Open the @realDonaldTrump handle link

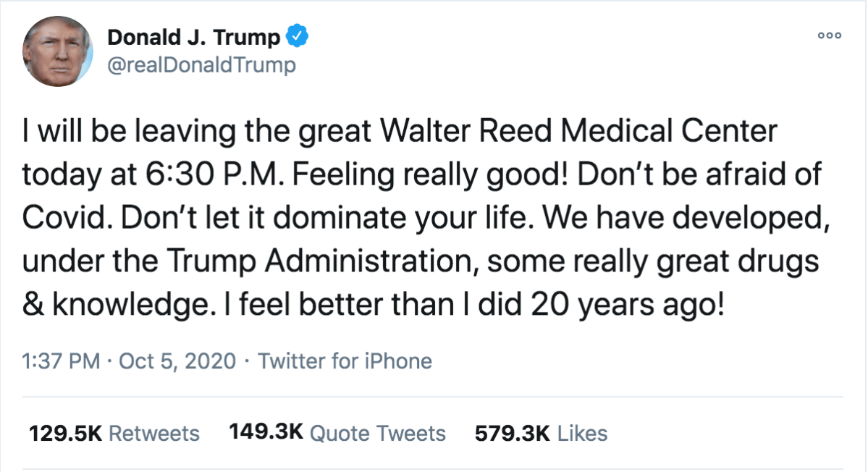[201, 65]
